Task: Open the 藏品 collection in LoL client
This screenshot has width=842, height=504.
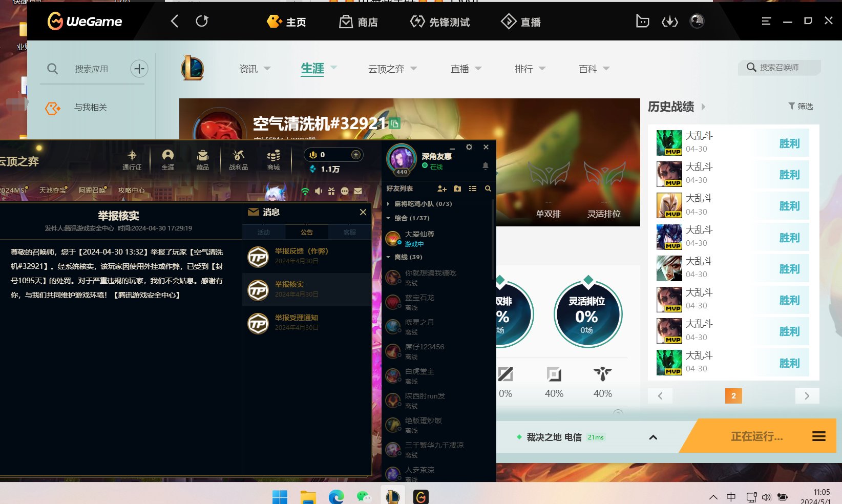Action: pos(203,160)
